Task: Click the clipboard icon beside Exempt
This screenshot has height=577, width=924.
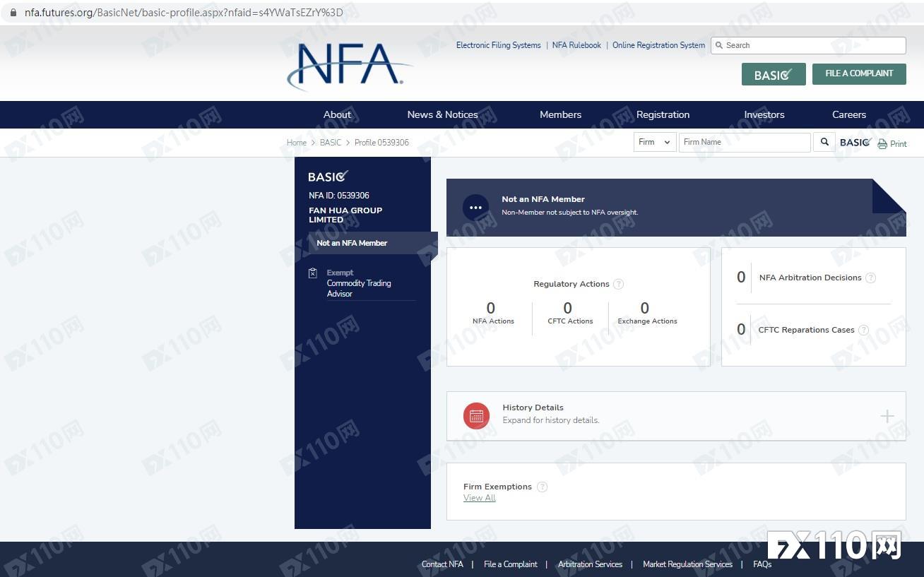Action: [x=313, y=273]
